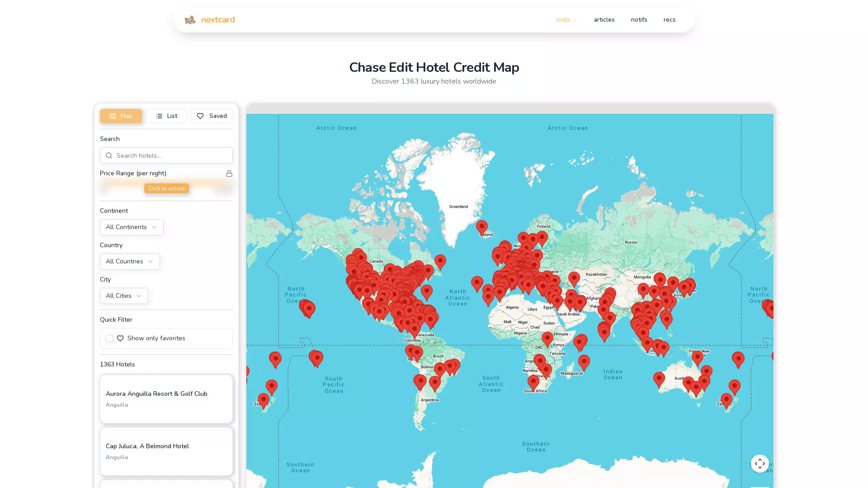This screenshot has height=488, width=868.
Task: Click the heart icon inside the favorites filter
Action: [120, 338]
